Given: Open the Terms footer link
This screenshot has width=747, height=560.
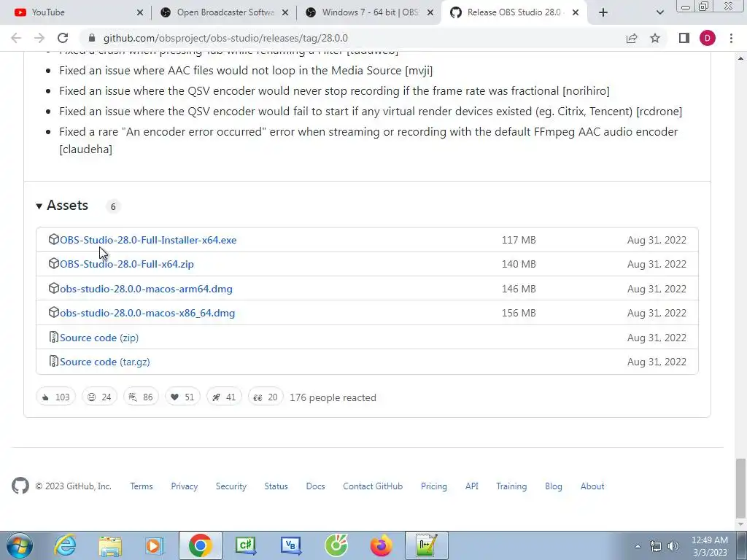Looking at the screenshot, I should [142, 486].
